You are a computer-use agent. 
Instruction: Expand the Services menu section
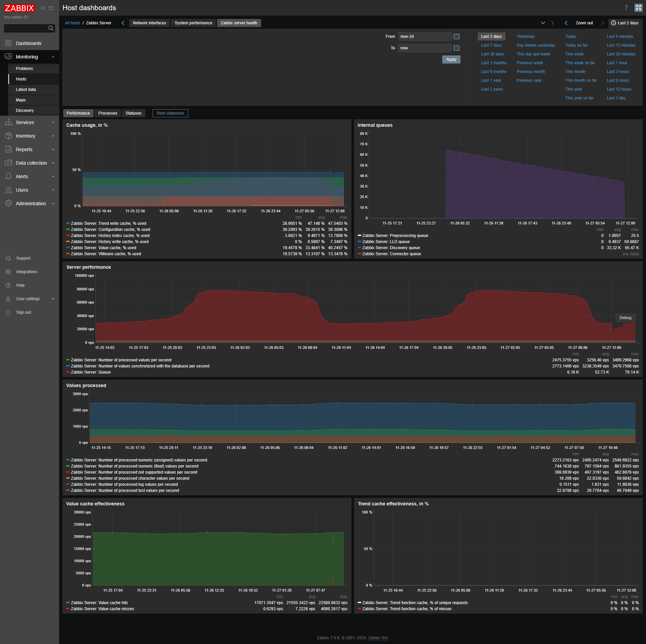point(53,122)
